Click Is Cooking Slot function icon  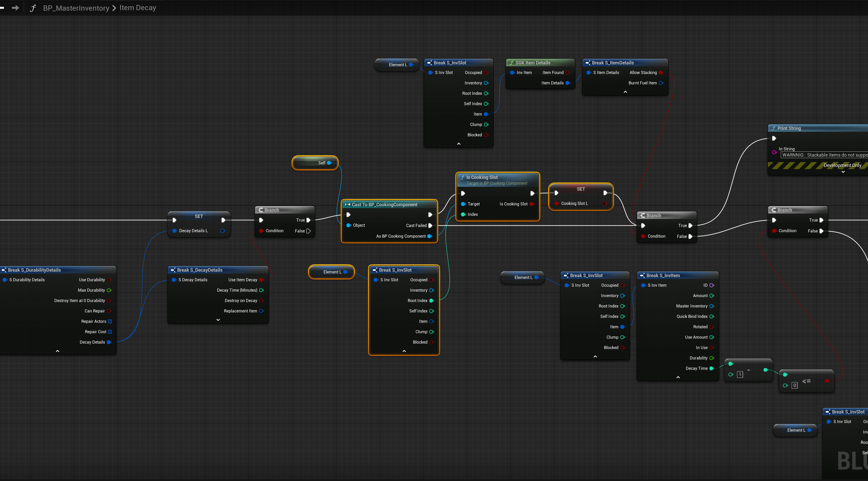click(463, 177)
